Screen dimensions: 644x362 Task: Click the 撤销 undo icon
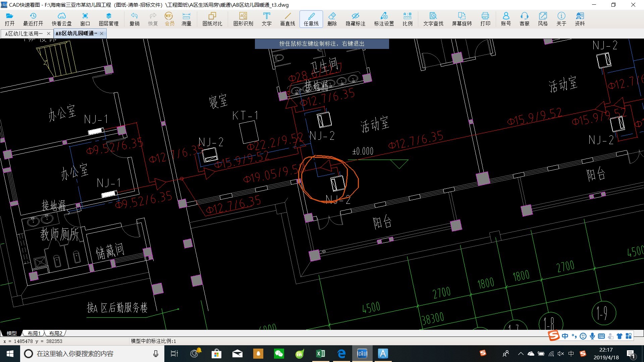(135, 19)
